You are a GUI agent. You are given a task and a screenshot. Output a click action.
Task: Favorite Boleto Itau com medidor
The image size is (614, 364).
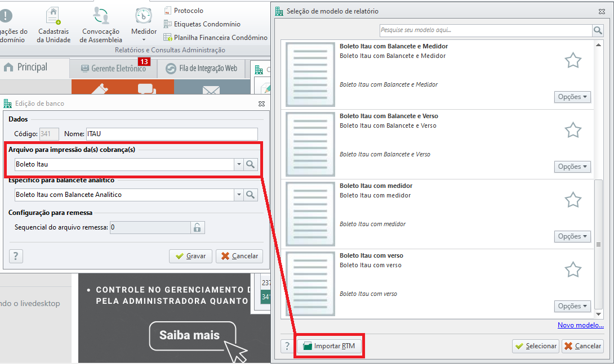pos(573,200)
